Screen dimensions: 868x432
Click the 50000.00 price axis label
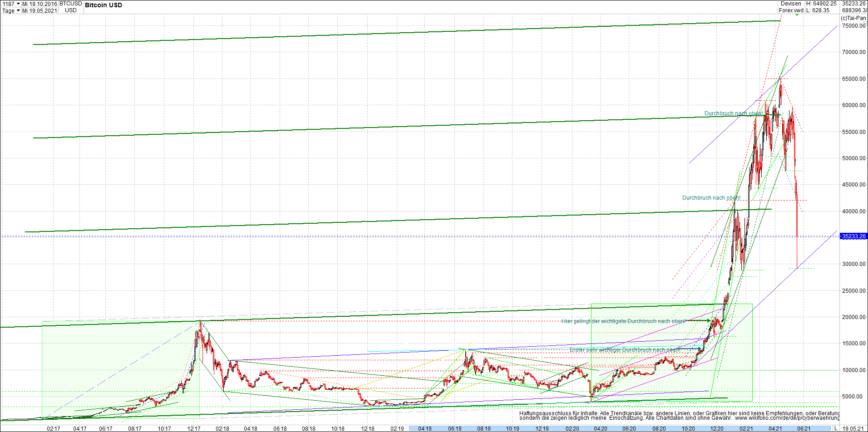click(854, 158)
